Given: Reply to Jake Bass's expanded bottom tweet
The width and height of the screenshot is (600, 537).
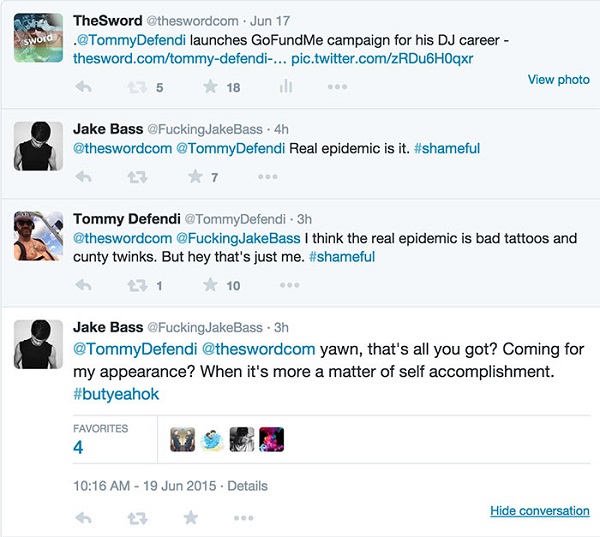Looking at the screenshot, I should tap(84, 518).
